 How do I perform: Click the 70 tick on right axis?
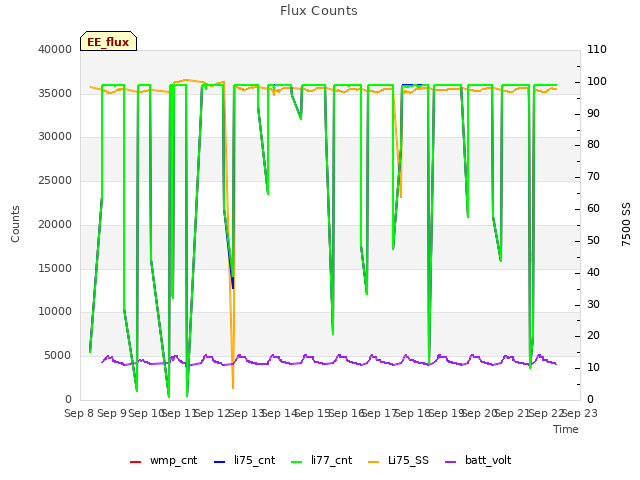click(593, 176)
